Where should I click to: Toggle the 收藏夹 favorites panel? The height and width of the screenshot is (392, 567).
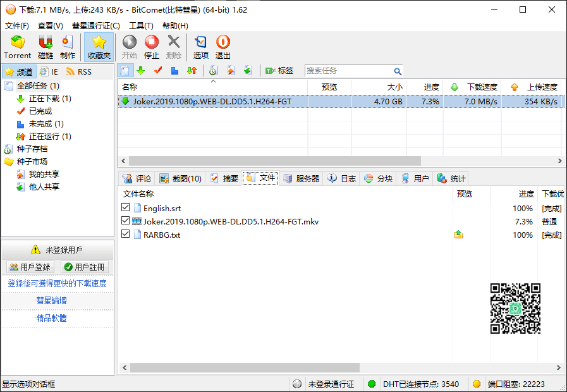(x=99, y=47)
